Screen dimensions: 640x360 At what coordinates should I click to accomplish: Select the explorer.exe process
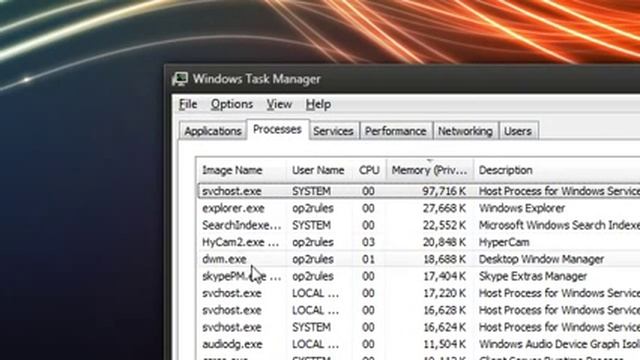pos(419,208)
